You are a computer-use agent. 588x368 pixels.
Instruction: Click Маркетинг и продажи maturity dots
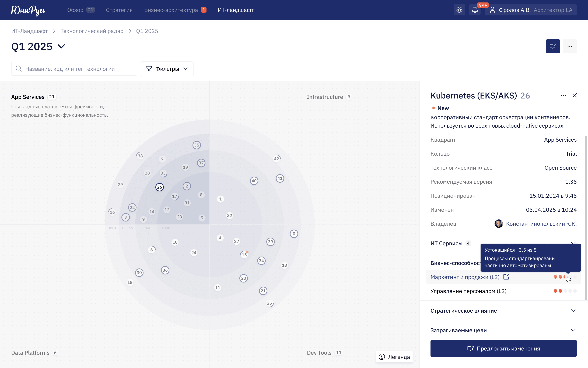(565, 277)
